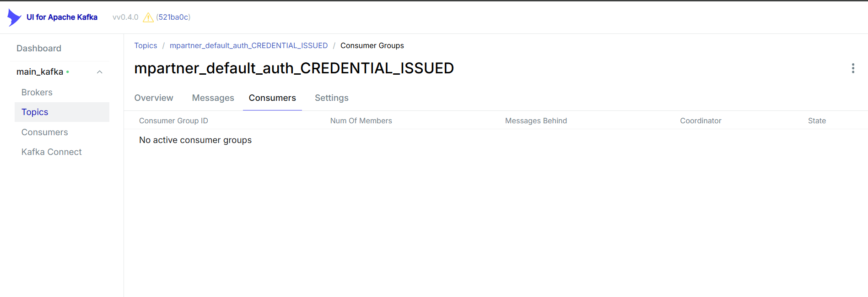Click the Topics breadcrumb link

[x=146, y=45]
